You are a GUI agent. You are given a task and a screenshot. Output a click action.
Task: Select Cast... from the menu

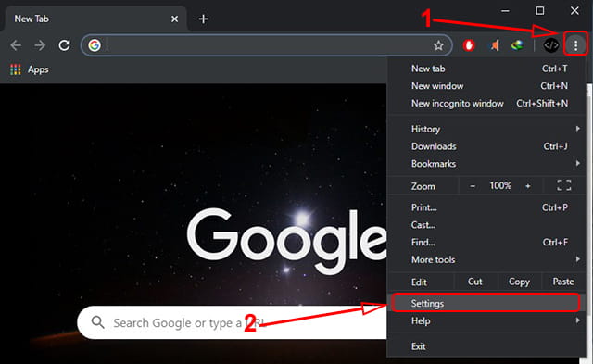[486, 225]
